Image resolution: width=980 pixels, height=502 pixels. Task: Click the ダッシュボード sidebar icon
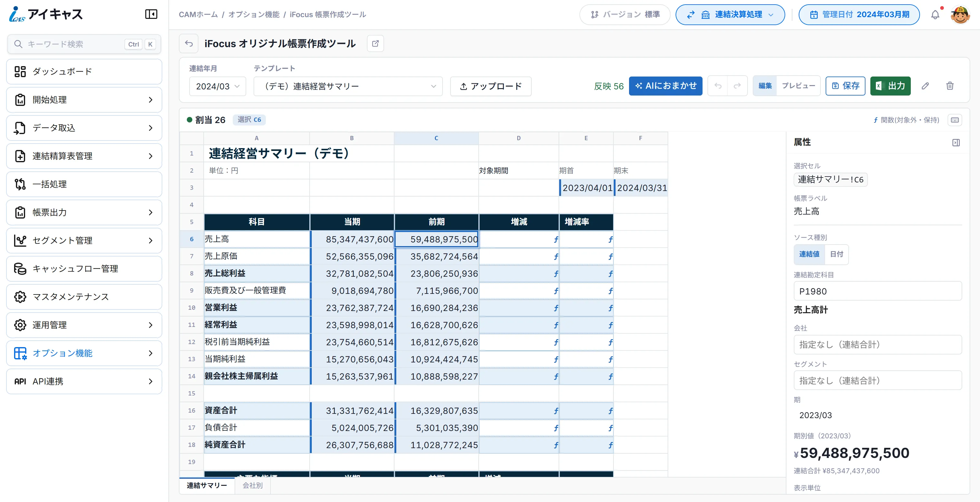click(20, 72)
